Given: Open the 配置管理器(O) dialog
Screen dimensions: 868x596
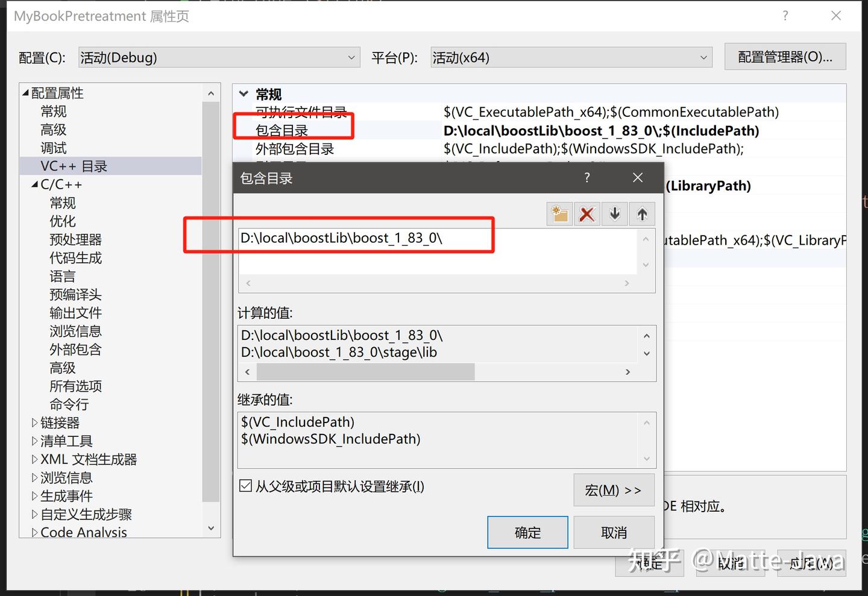Looking at the screenshot, I should [785, 56].
